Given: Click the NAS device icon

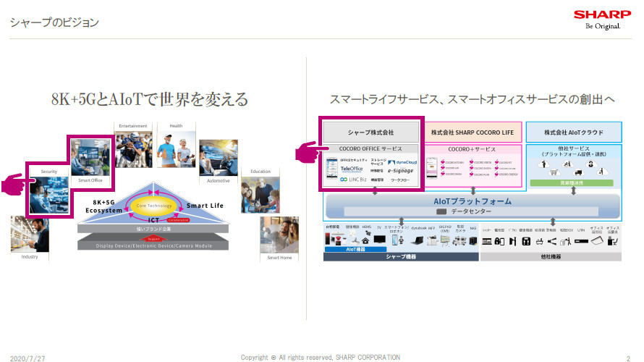Looking at the screenshot, I should [473, 241].
